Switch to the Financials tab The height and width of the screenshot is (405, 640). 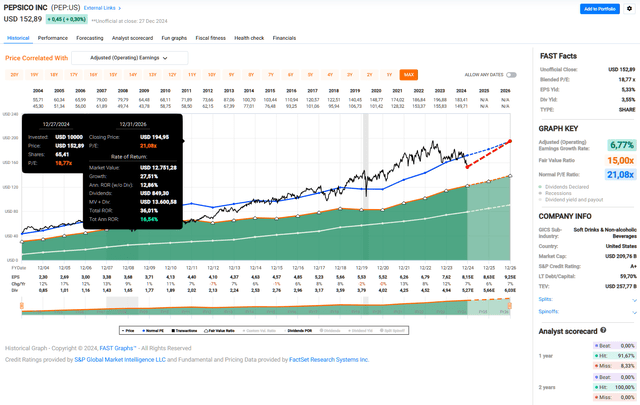click(x=284, y=38)
